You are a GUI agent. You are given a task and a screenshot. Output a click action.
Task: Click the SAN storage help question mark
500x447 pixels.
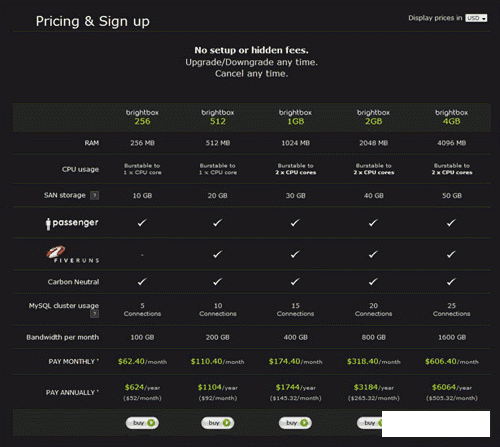coord(95,195)
